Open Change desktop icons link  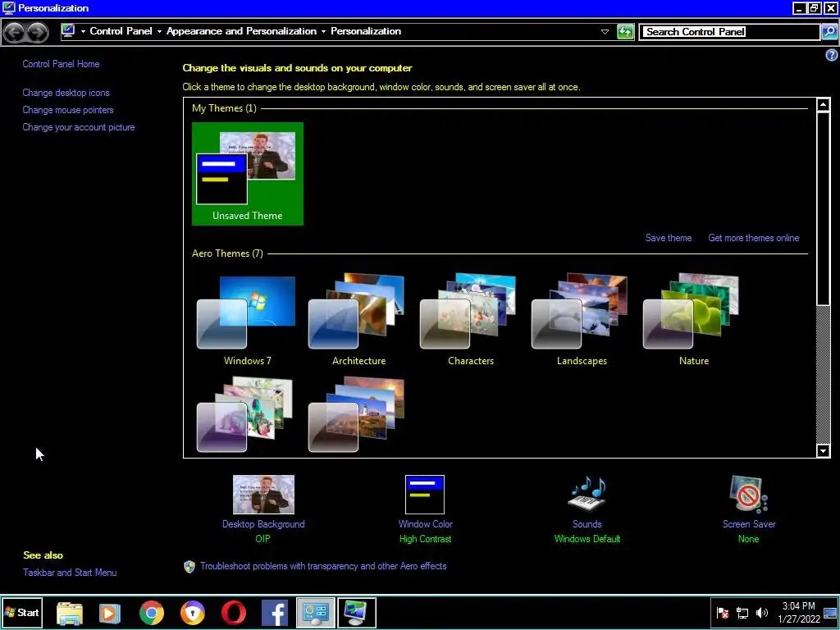[66, 93]
